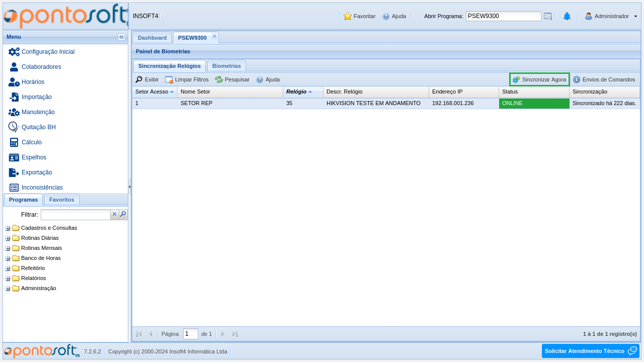
Task: Expand the Cadastros e Consultas folder
Action: click(8, 228)
